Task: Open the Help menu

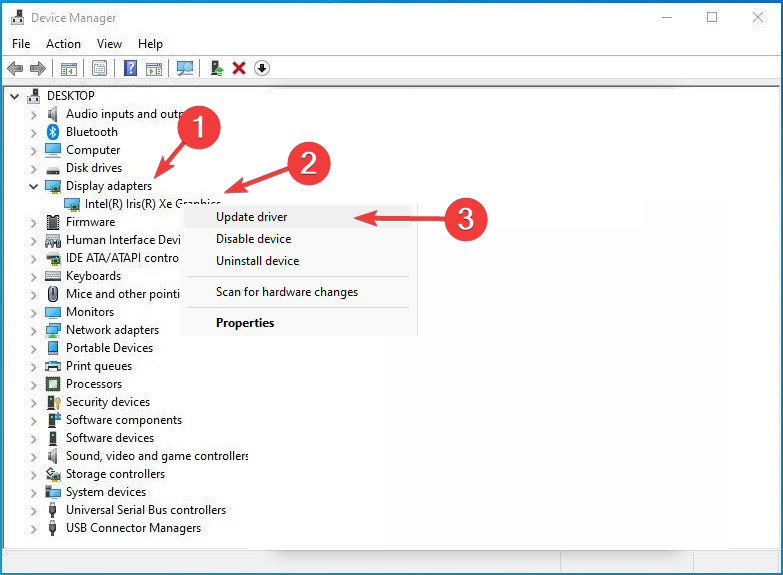Action: click(150, 44)
